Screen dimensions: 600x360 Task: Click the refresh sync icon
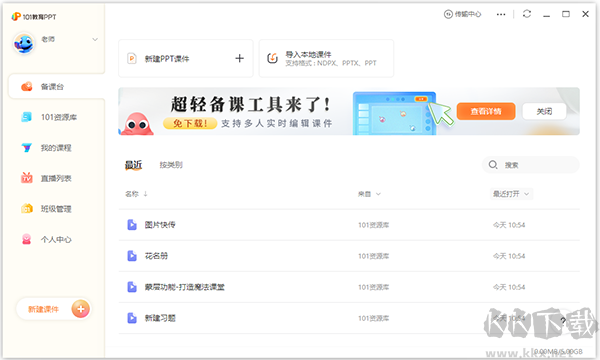[x=527, y=14]
